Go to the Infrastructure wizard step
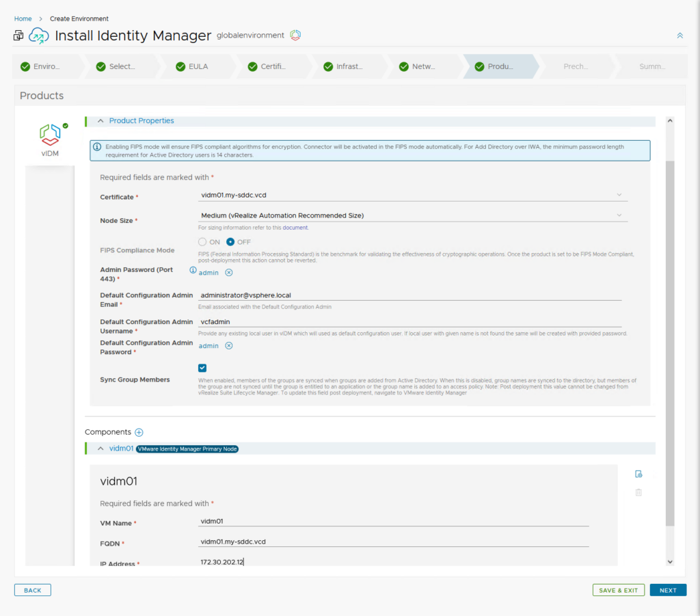 (x=342, y=66)
